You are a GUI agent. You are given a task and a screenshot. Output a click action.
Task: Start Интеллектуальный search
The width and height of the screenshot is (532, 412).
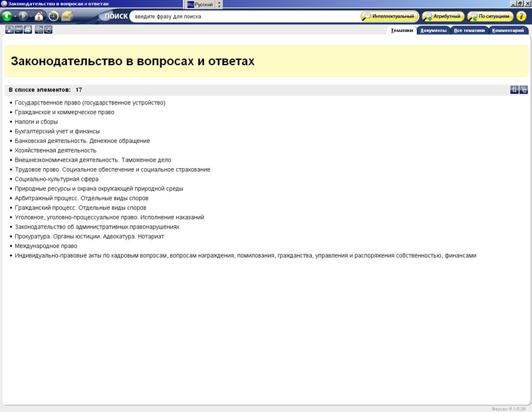tap(390, 16)
